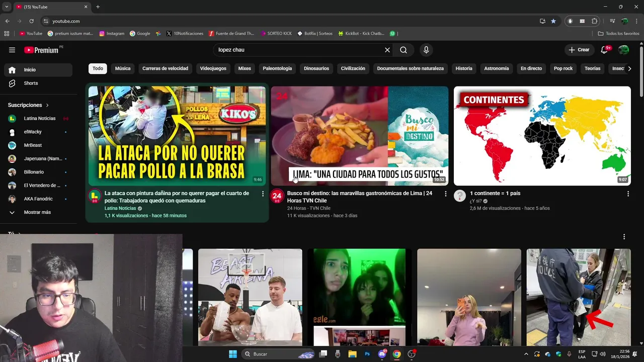Click the Windows taskbar Buscar box
Image resolution: width=644 pixels, height=362 pixels.
point(278,354)
